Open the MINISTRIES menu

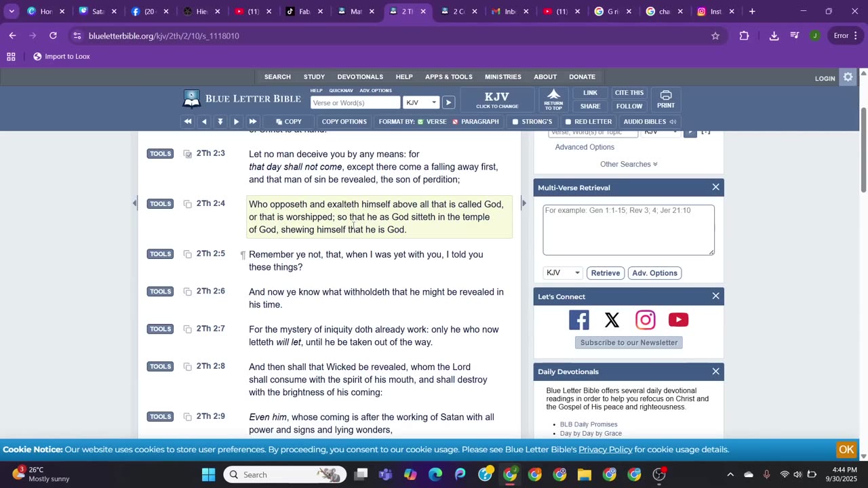click(503, 77)
